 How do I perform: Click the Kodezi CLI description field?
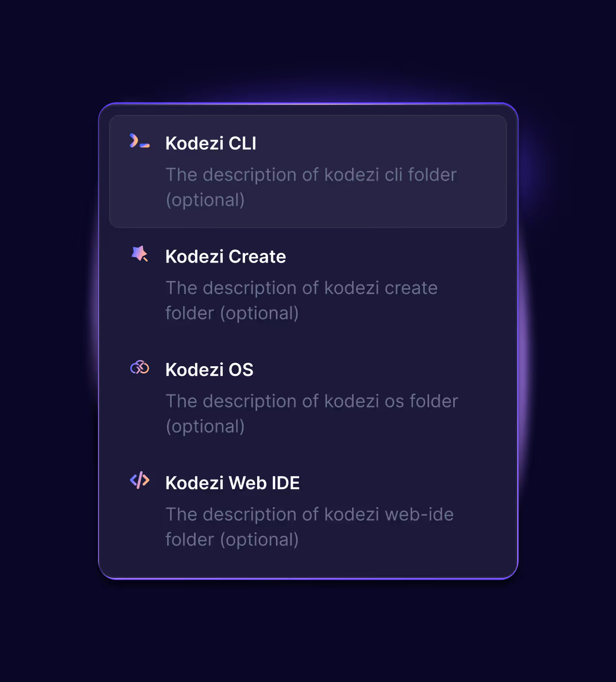pos(311,187)
